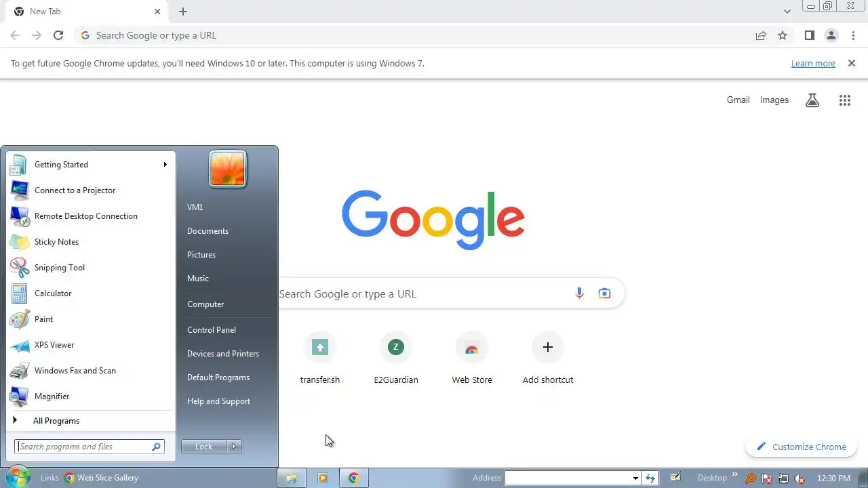The image size is (868, 488).
Task: Open Windows Fax and Scan
Action: [x=90, y=371]
